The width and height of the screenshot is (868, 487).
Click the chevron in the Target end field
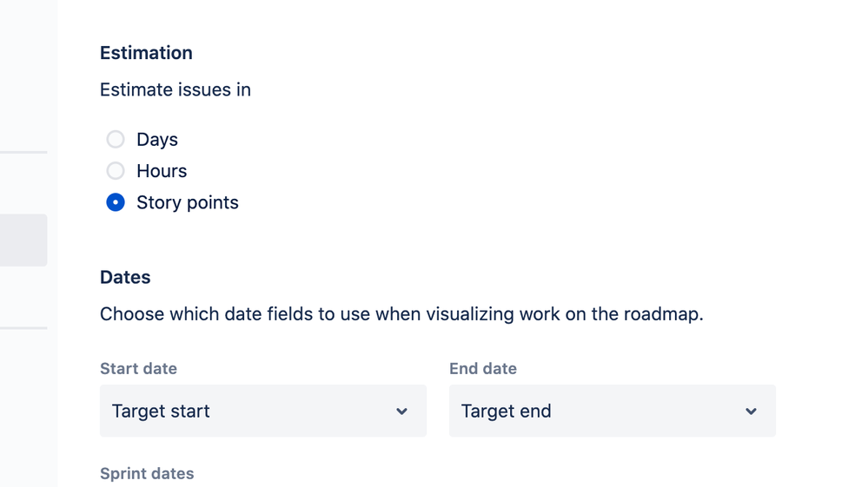coord(751,411)
